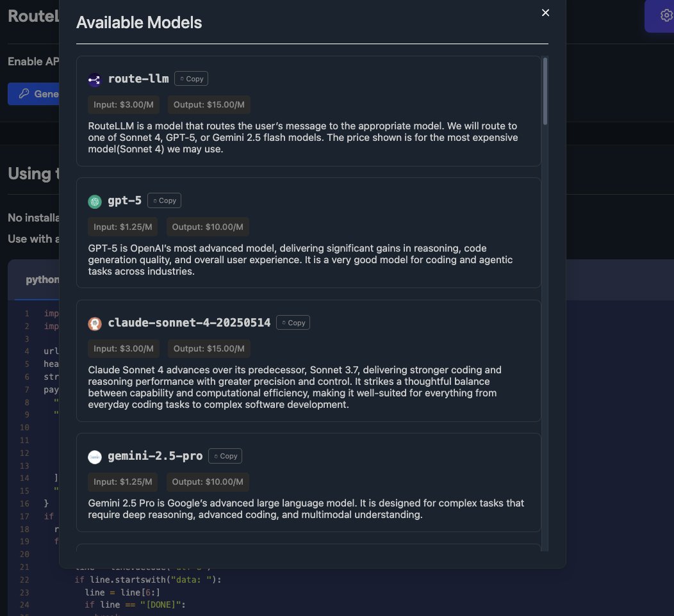Click the claude-sonnet-4 model icon

95,323
